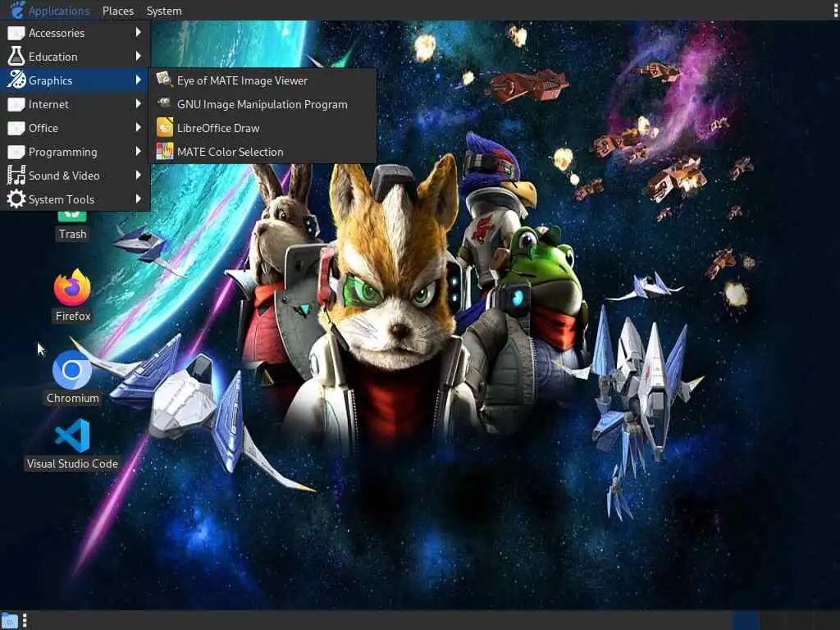The width and height of the screenshot is (840, 630).
Task: Click the Trash desktop label
Action: click(x=73, y=234)
